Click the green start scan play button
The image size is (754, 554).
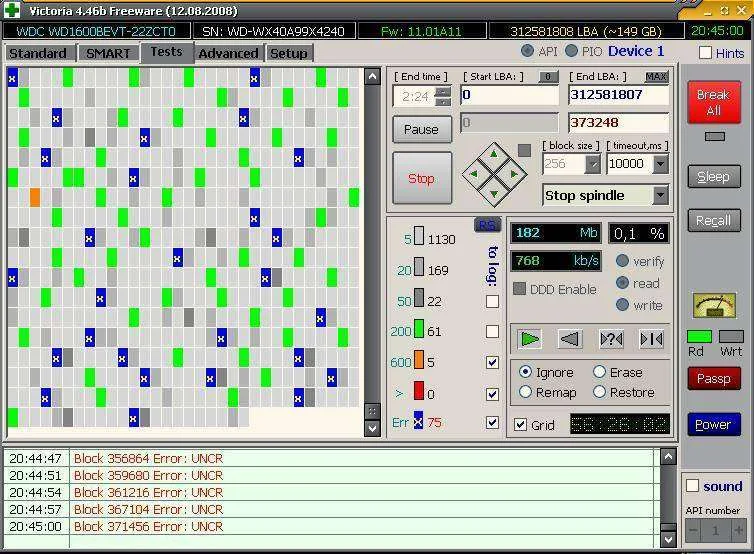[x=529, y=339]
